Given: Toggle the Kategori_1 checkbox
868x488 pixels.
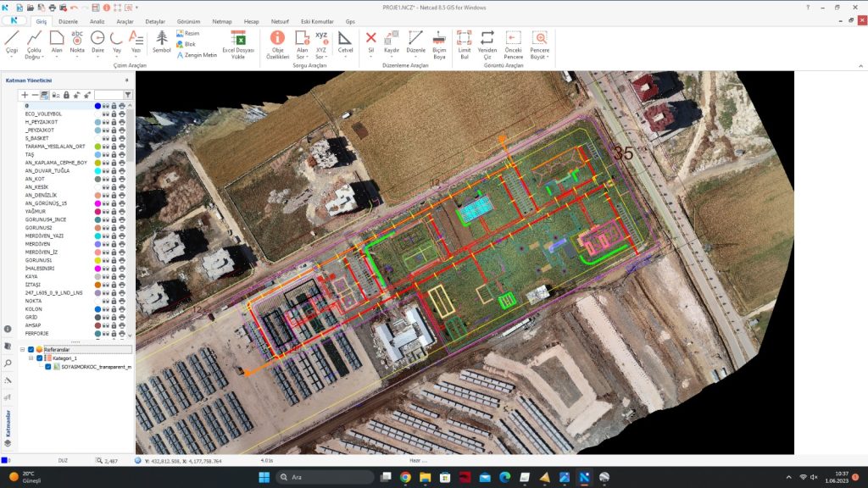Looking at the screenshot, I should tap(39, 358).
